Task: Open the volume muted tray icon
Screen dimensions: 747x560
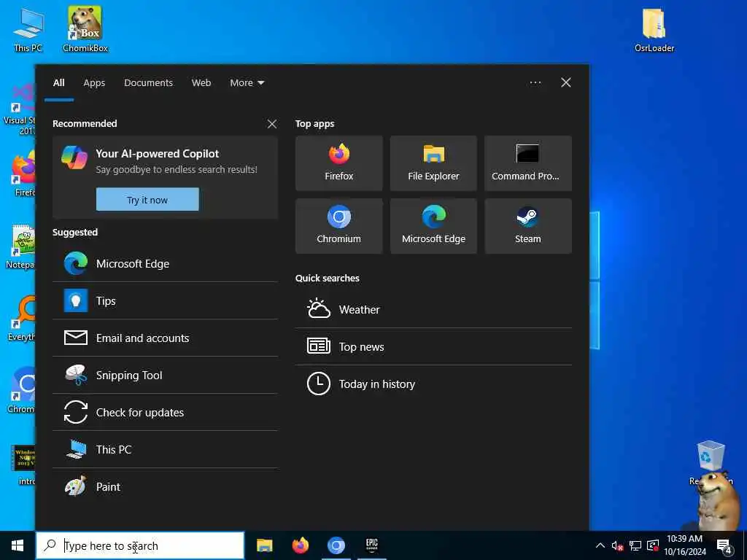Action: (617, 545)
